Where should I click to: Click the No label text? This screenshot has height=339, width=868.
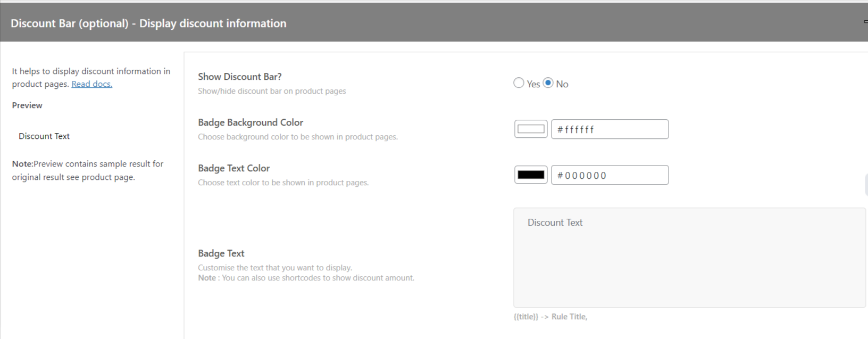(x=562, y=84)
